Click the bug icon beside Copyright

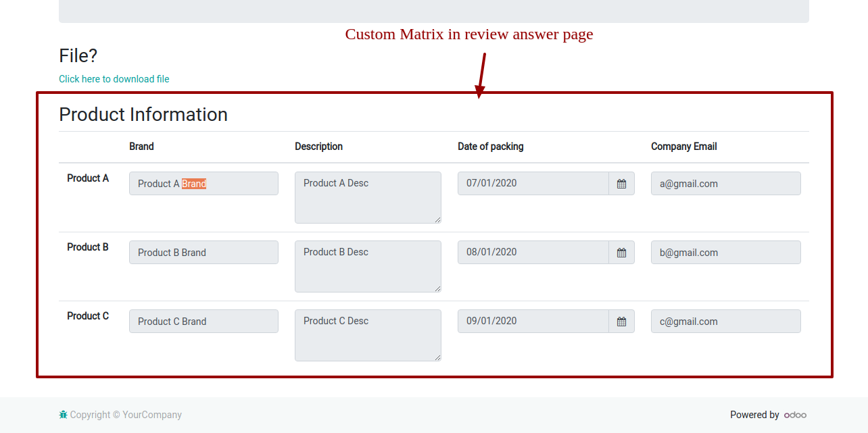[x=63, y=415]
